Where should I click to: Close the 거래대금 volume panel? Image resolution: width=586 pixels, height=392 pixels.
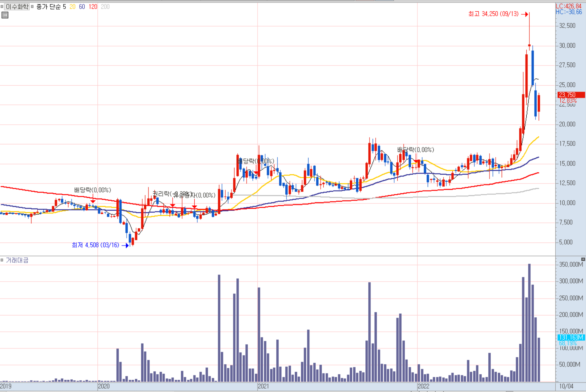click(583, 259)
